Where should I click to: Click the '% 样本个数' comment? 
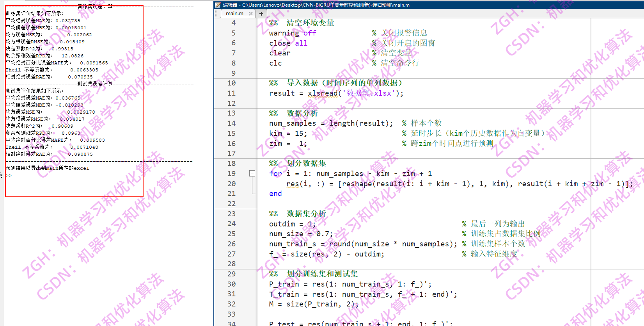[422, 123]
